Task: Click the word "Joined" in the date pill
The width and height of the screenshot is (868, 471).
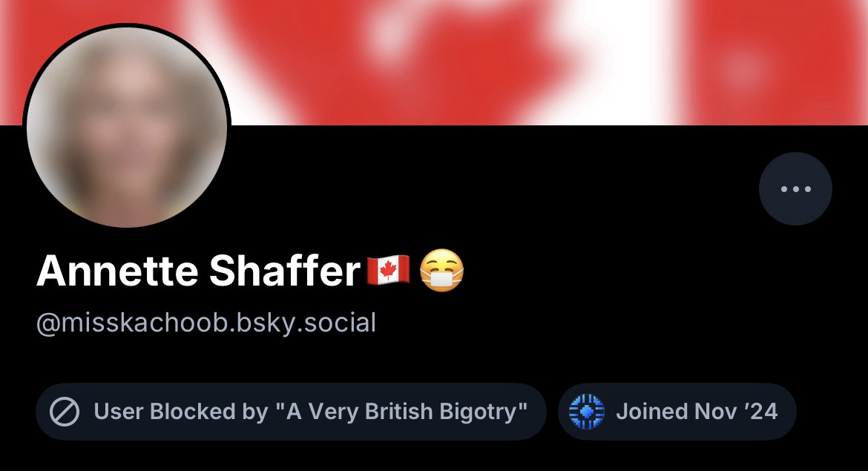Action: click(x=651, y=412)
